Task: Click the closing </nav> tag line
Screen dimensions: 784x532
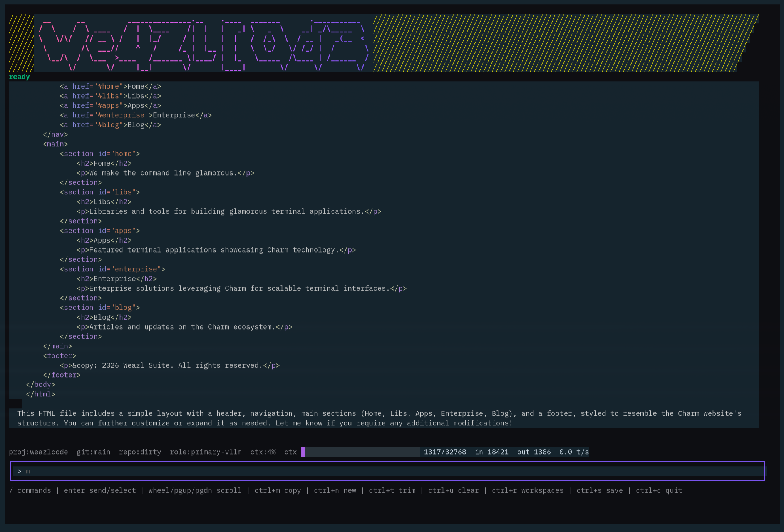Action: [55, 134]
